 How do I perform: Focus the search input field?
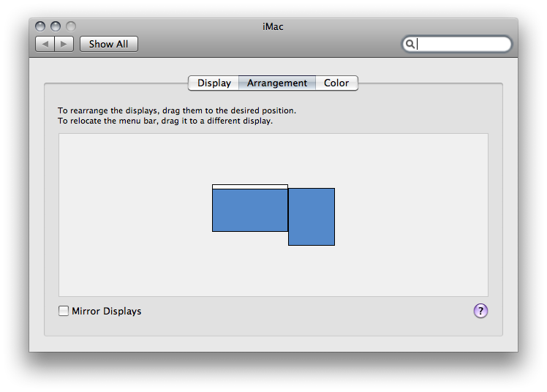point(456,44)
